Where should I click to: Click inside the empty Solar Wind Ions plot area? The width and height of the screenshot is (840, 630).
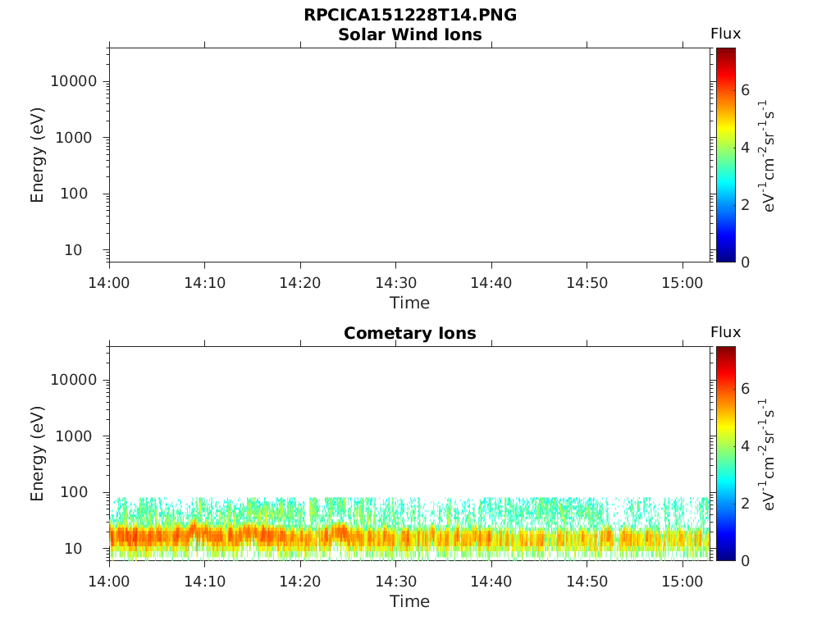point(410,155)
